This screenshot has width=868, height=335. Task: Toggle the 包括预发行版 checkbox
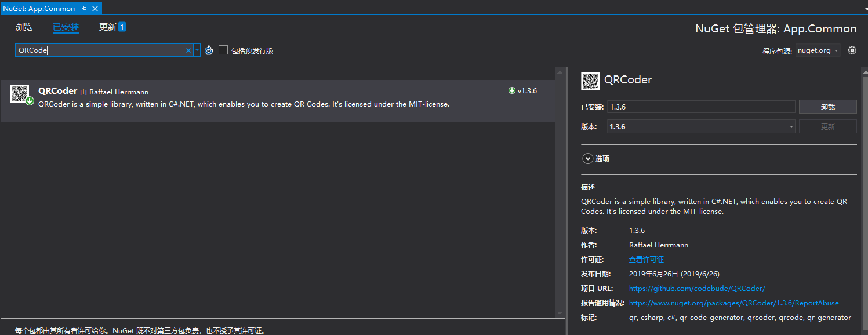pyautogui.click(x=223, y=50)
